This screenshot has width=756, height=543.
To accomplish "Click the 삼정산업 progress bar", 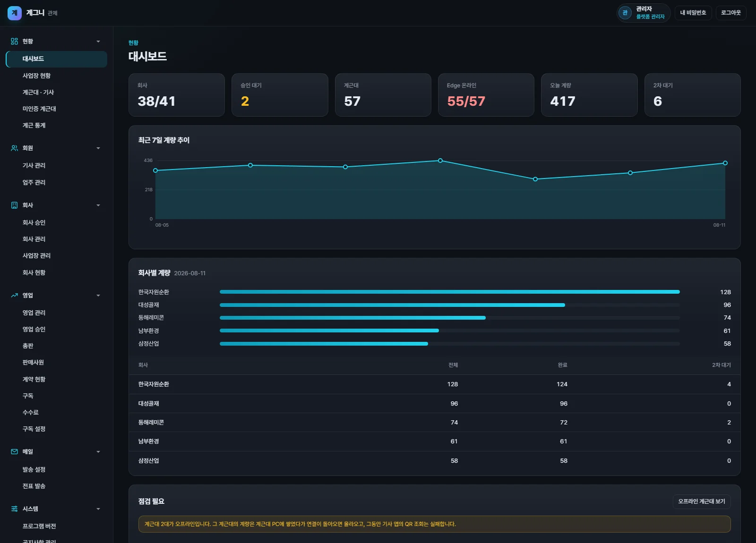I will tap(450, 344).
